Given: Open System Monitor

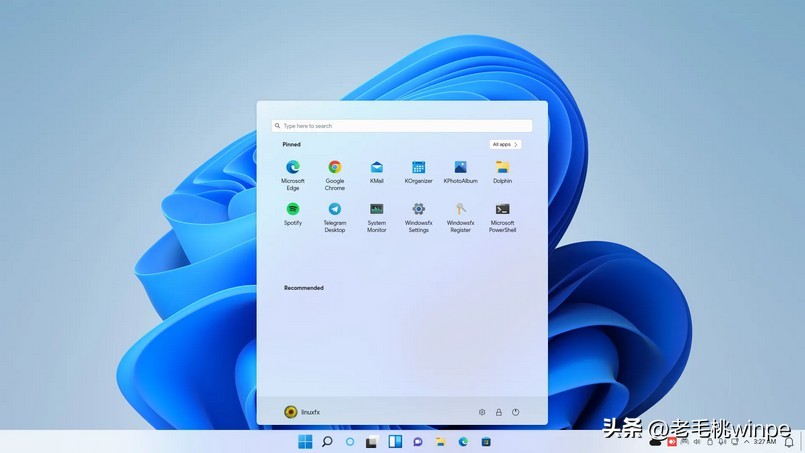Looking at the screenshot, I should [377, 209].
